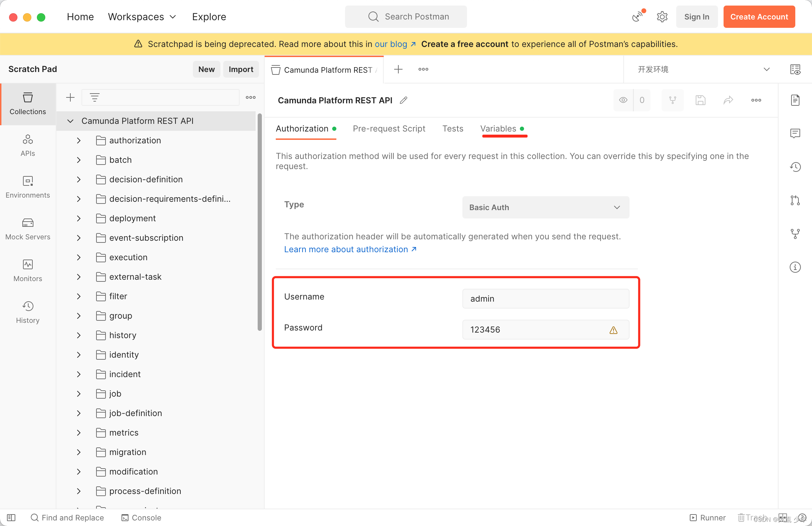812x526 pixels.
Task: Open the Monitors sidebar section
Action: click(28, 271)
